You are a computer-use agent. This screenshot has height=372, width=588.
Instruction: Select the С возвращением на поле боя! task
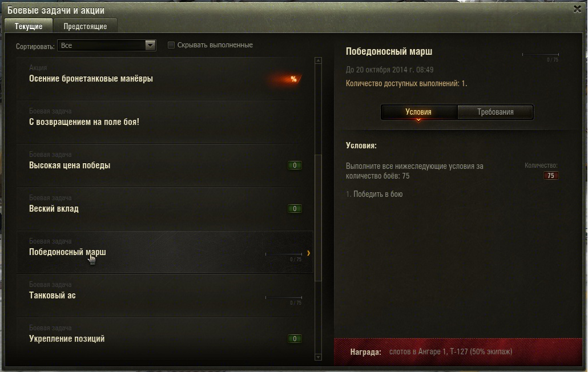click(x=164, y=122)
